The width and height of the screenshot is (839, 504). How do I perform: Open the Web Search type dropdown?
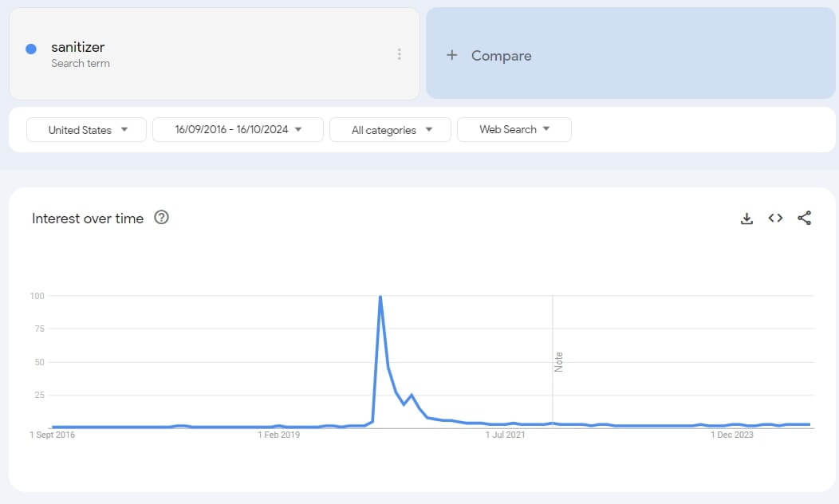click(514, 129)
